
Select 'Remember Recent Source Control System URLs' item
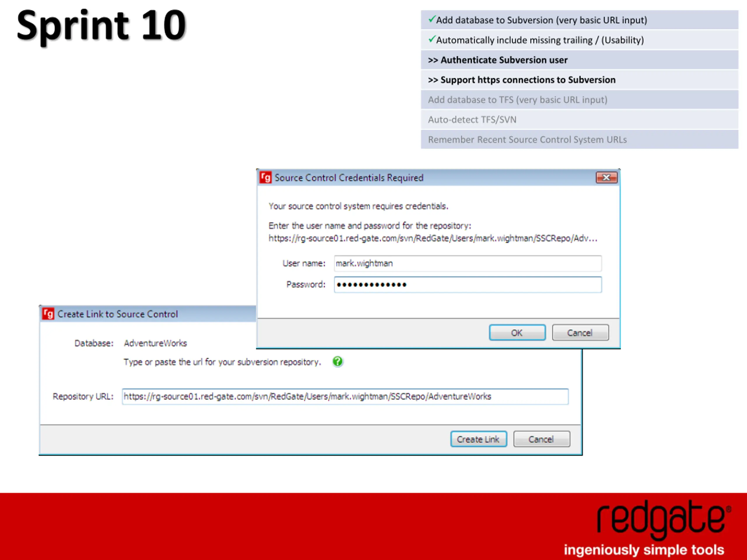(580, 139)
